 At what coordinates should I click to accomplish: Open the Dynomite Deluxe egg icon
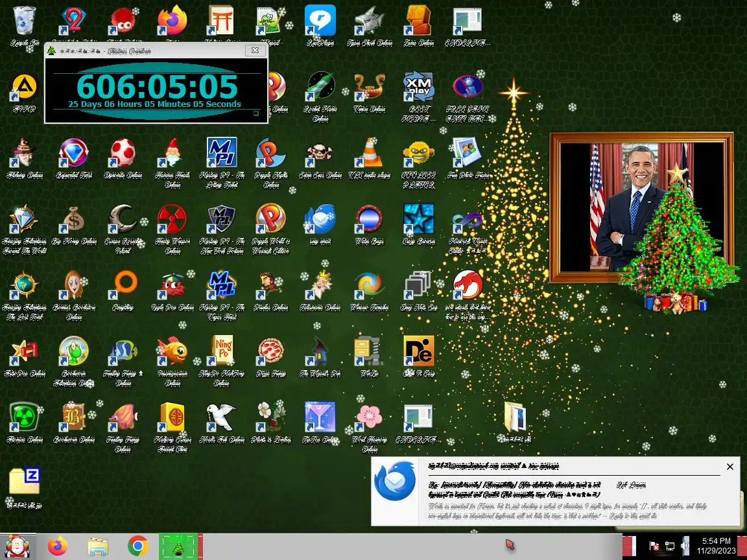[123, 154]
